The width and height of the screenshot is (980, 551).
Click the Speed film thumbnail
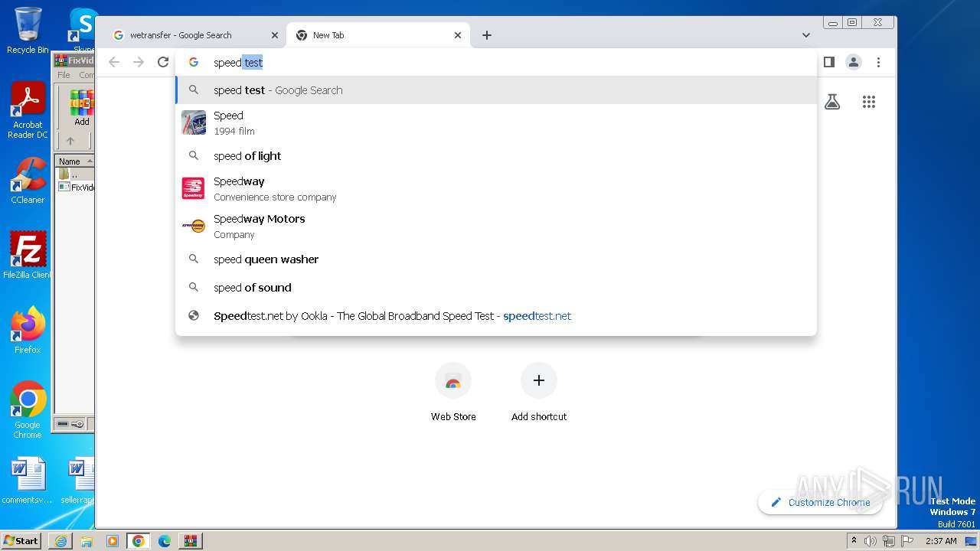(x=194, y=122)
